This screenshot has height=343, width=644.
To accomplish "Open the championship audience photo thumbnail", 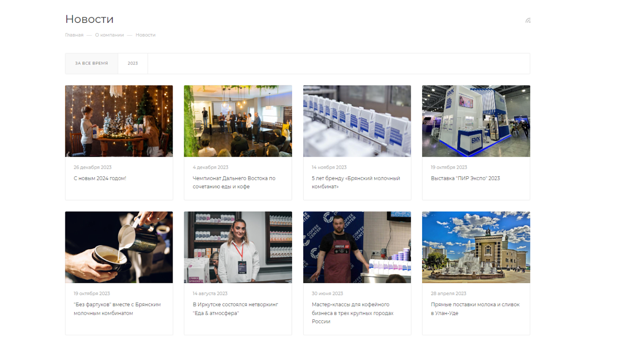I will [238, 121].
